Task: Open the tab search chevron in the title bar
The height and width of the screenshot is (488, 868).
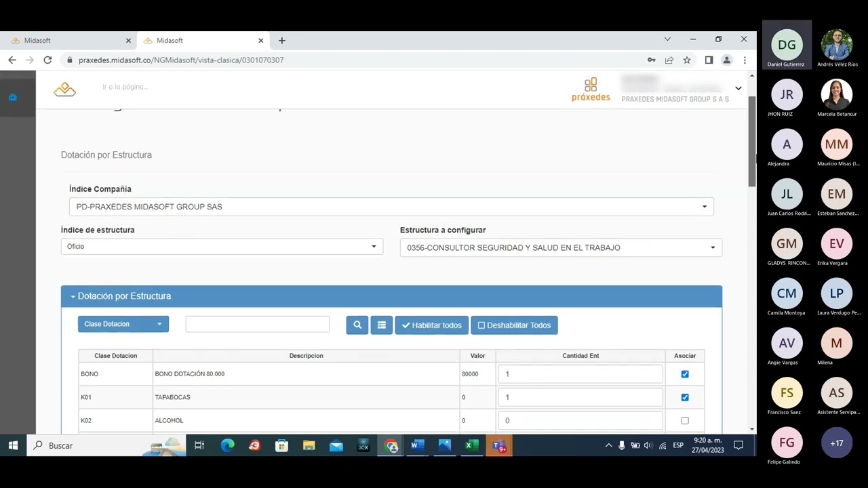Action: pyautogui.click(x=667, y=39)
